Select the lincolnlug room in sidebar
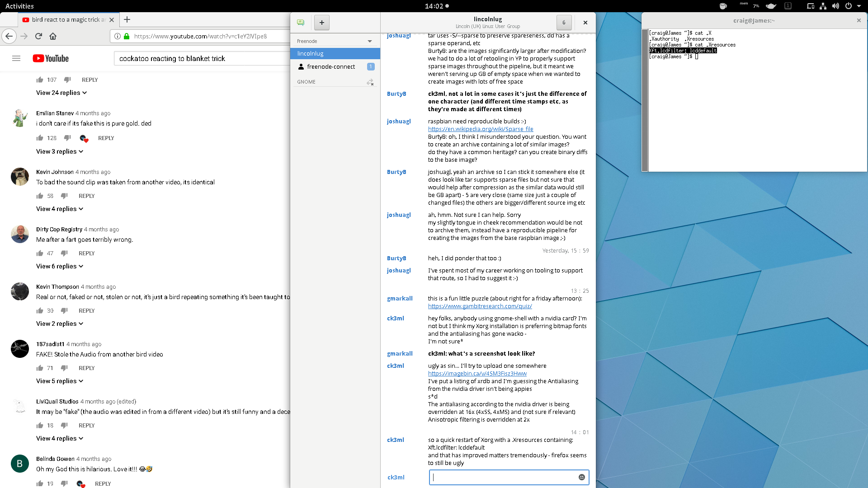The image size is (868, 488). 335,53
